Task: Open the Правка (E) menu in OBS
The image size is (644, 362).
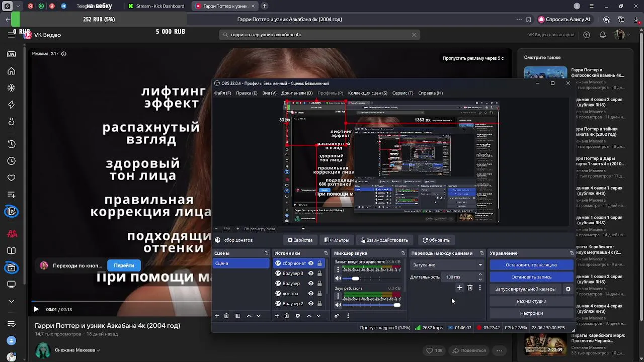Action: pos(247,93)
